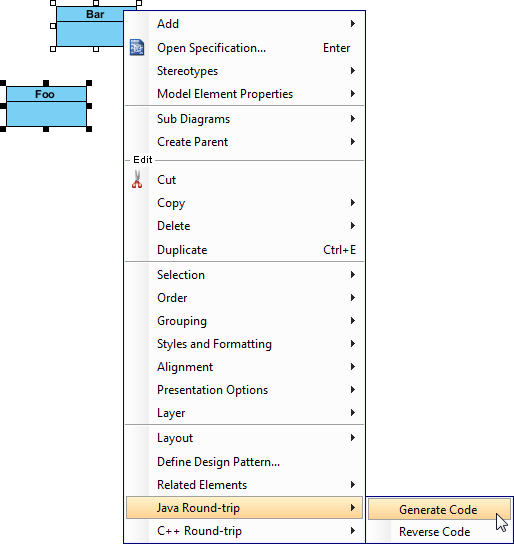Expand the Sub Diagrams submenu arrow

pyautogui.click(x=353, y=119)
